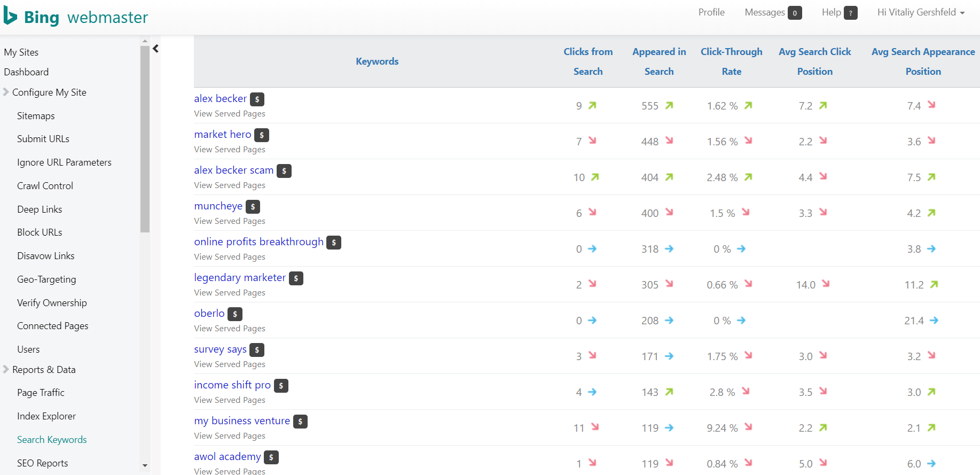Click the dollar badge next to market hero

click(x=262, y=135)
